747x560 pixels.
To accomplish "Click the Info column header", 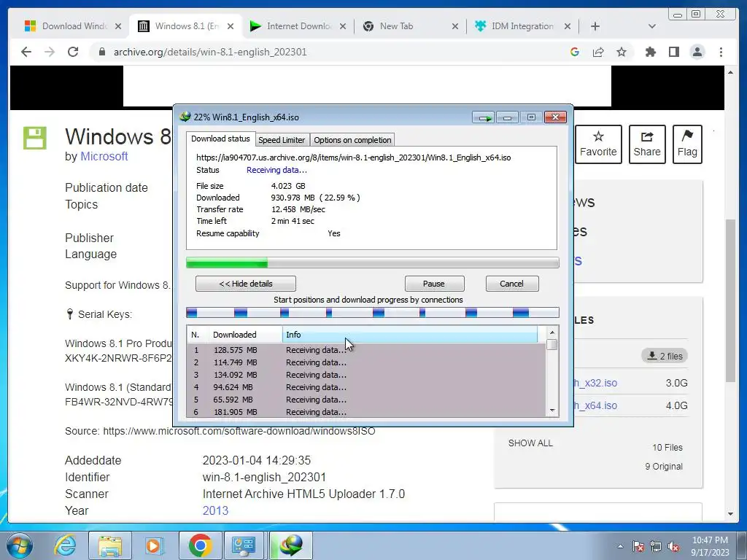I will click(410, 335).
